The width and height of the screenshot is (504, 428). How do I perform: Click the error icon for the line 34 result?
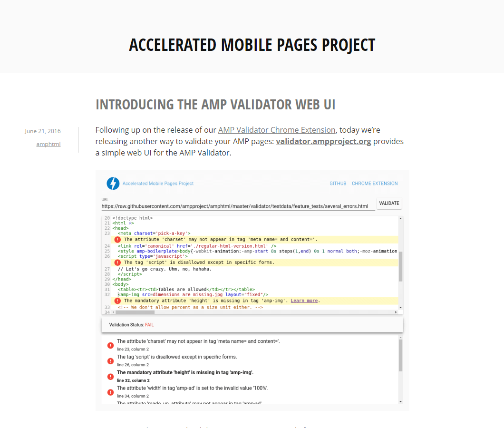click(x=110, y=392)
